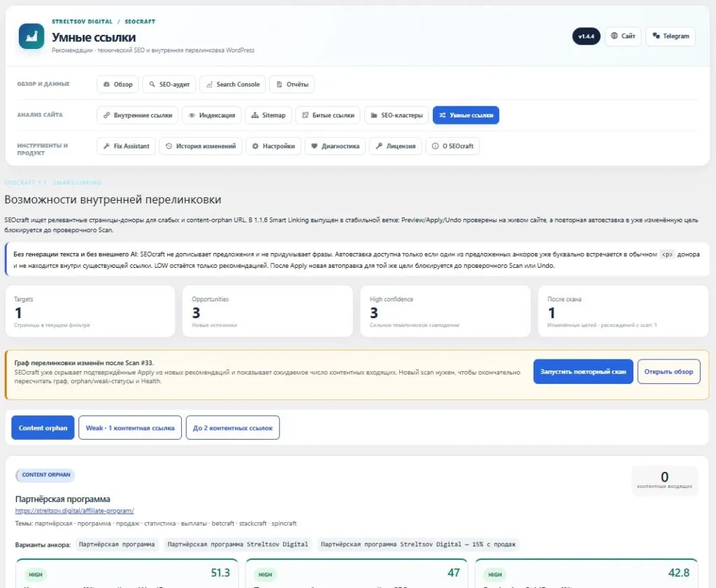This screenshot has width=716, height=588.
Task: Open Лицензия page
Action: tap(396, 146)
